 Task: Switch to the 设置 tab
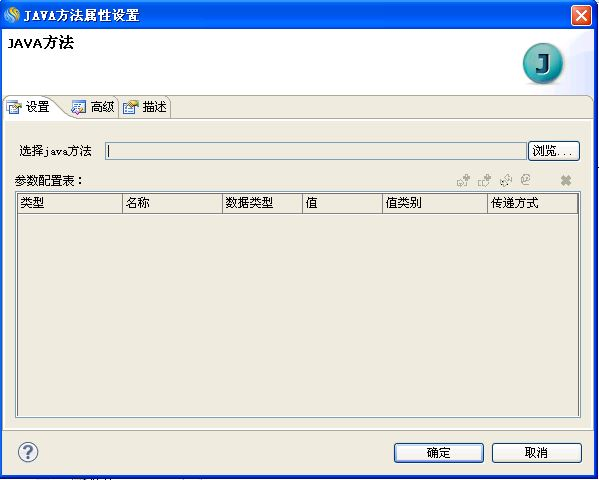pyautogui.click(x=28, y=107)
